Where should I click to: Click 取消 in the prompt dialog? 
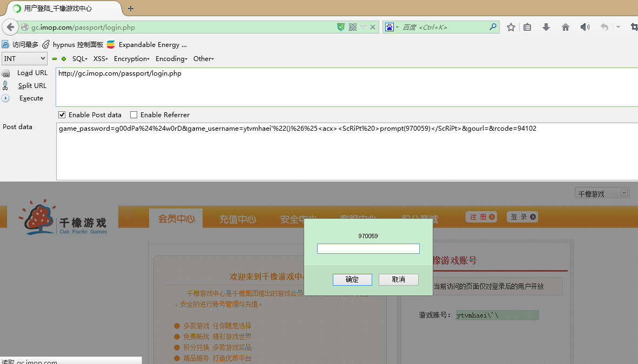click(398, 279)
